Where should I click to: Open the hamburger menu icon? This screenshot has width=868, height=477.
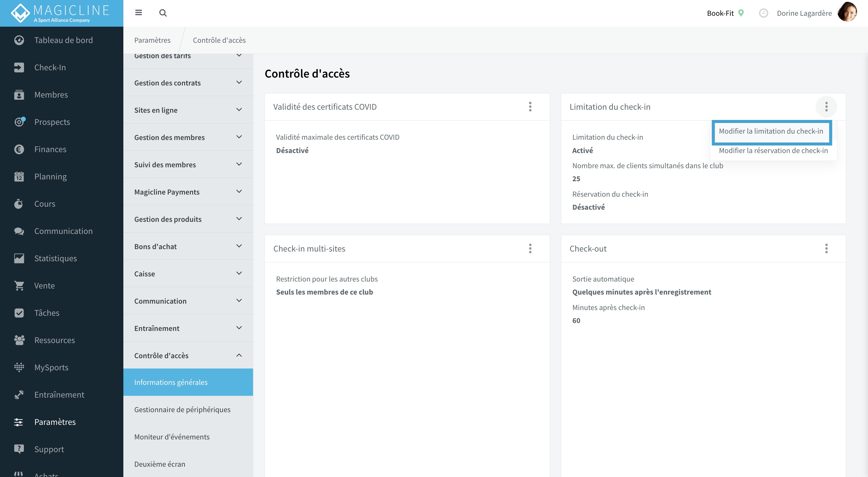coord(139,13)
